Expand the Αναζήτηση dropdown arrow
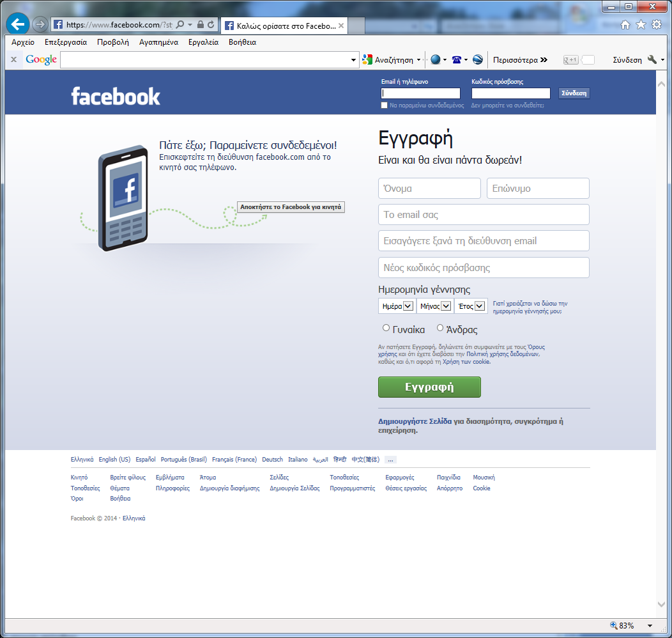672x638 pixels. click(418, 59)
